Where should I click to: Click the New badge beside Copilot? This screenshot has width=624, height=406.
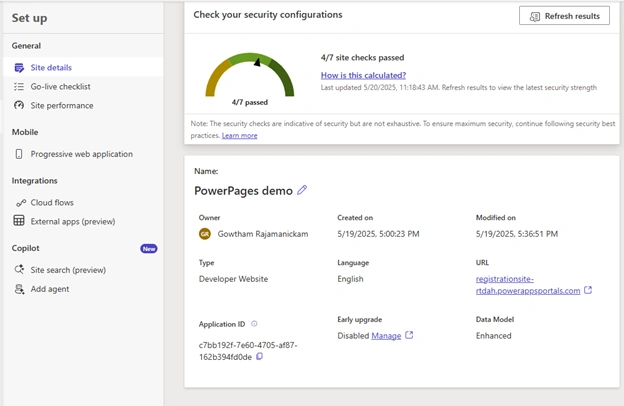[x=148, y=248]
